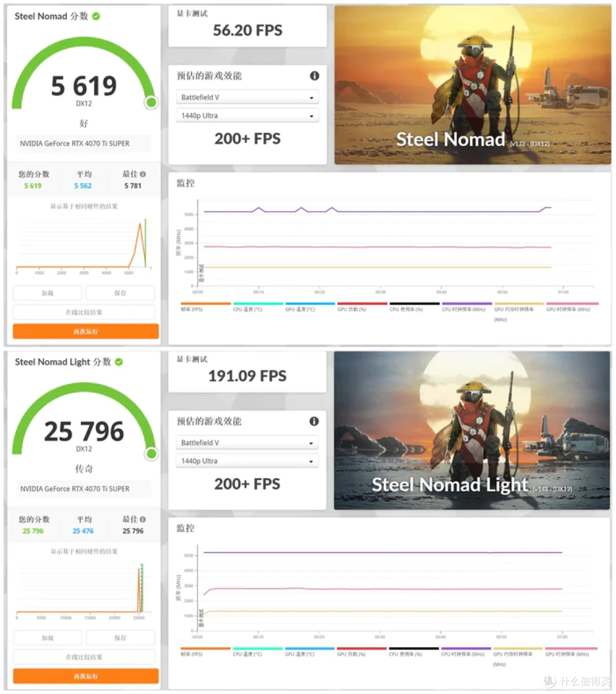
Task: Click the green verified checkmark beside Steel Nomad Light 分数
Action: (119, 362)
